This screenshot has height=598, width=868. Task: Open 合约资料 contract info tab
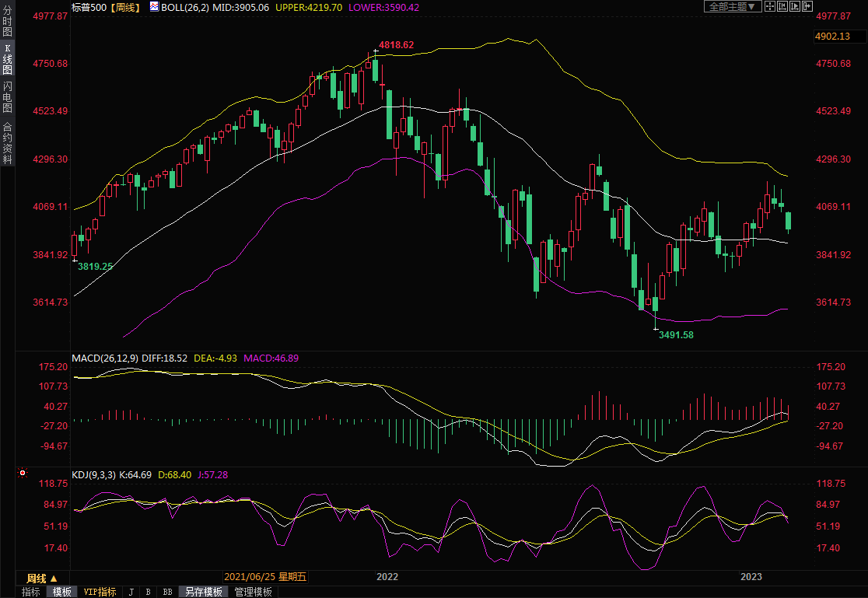[x=7, y=143]
